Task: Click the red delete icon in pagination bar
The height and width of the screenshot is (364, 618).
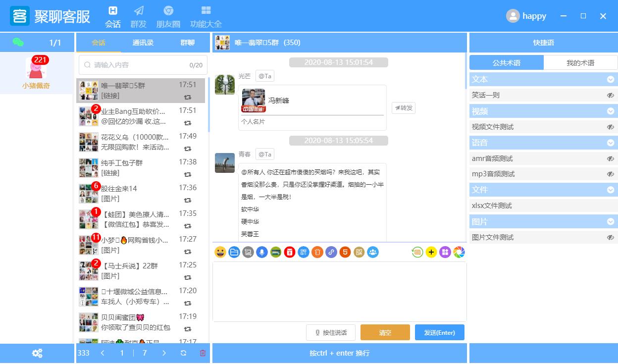Action: point(203,353)
